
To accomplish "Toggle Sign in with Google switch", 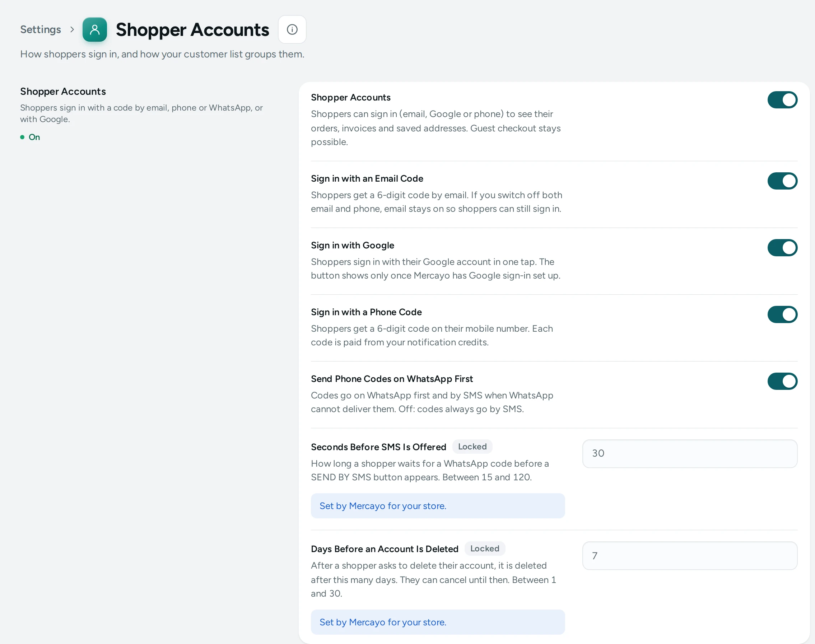I will tap(782, 248).
